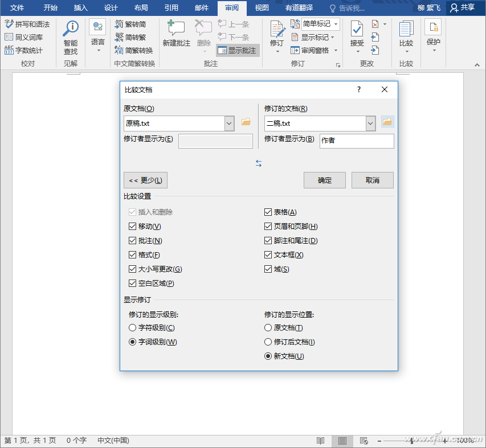Browse for revised document folder icon
The image size is (486, 448).
387,122
